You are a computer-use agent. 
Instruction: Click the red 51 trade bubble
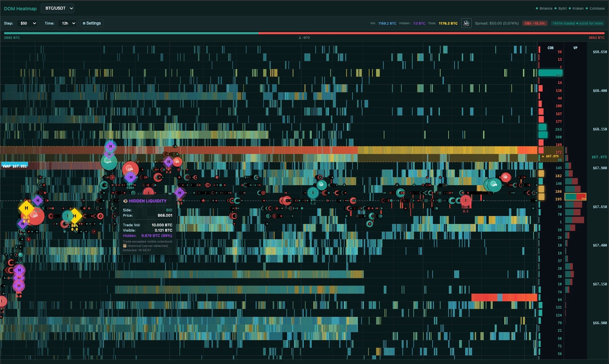177,162
